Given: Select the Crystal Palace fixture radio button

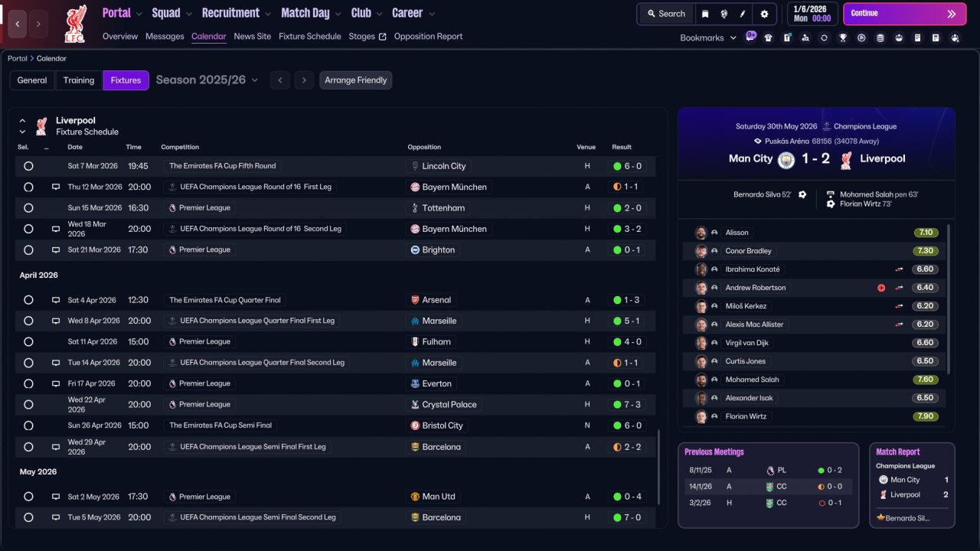Looking at the screenshot, I should pos(28,405).
